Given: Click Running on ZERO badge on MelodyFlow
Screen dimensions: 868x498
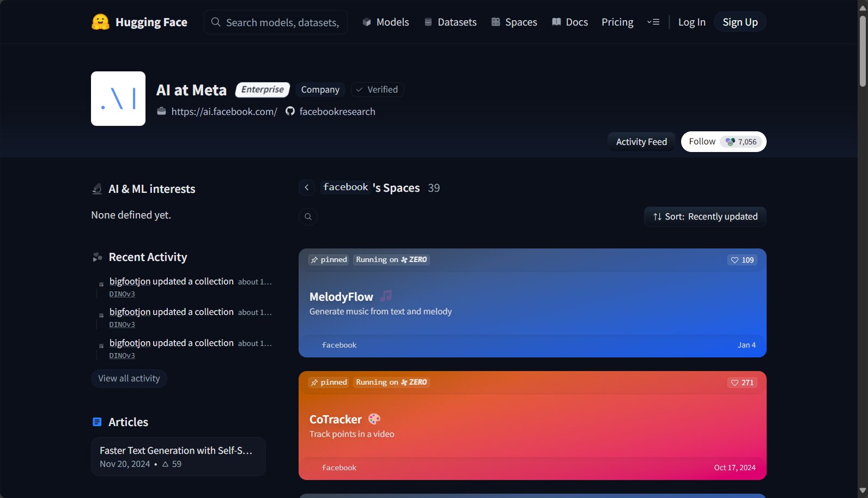Looking at the screenshot, I should pos(391,260).
